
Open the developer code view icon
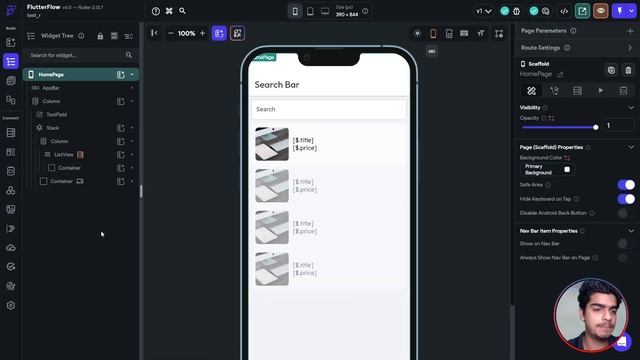point(564,11)
